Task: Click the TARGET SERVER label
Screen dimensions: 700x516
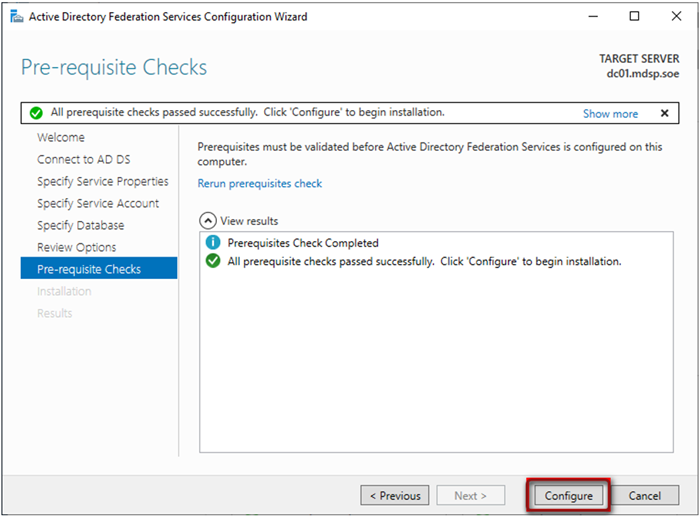Action: [639, 58]
